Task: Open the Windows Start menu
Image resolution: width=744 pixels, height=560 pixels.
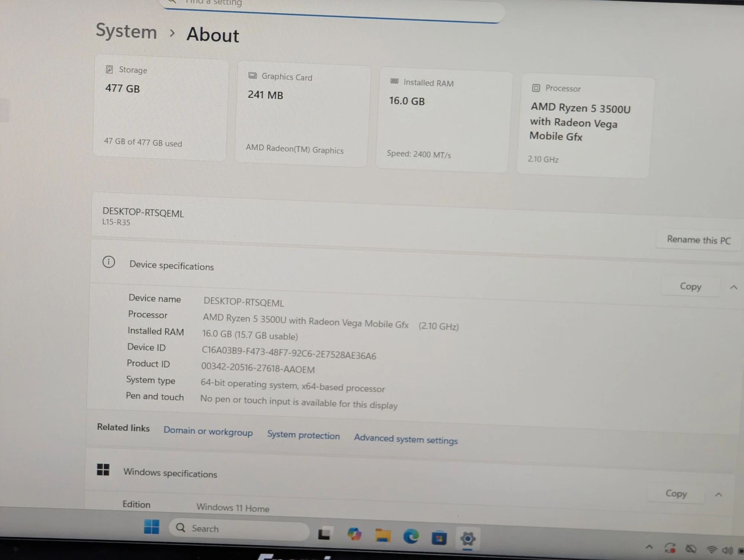Action: 151,527
